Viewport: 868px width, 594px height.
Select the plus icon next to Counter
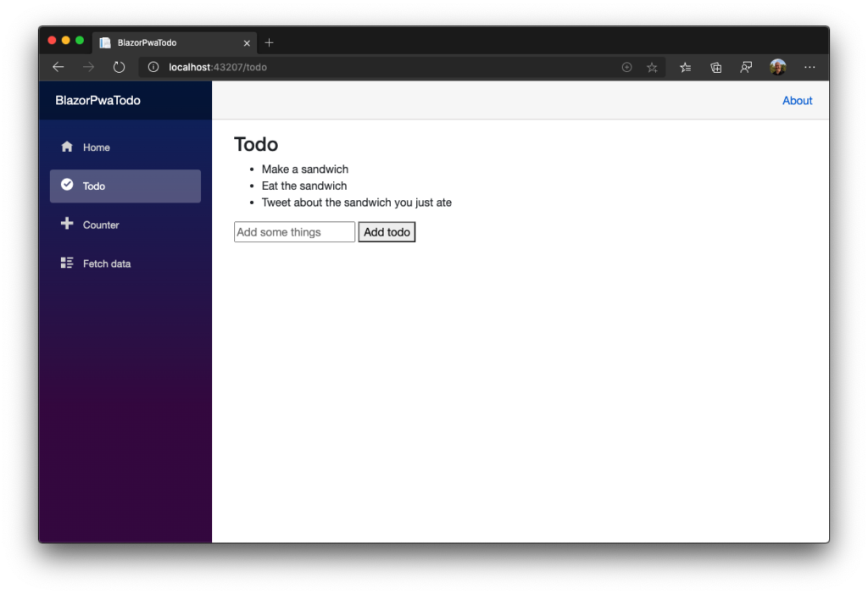(67, 224)
